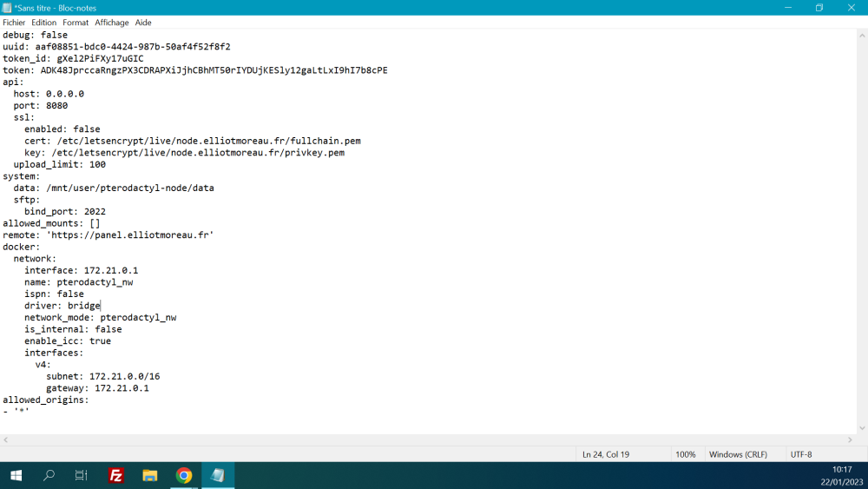868x489 pixels.
Task: Click the remote URL panel.elliotmoreau.fr line
Action: coord(108,235)
